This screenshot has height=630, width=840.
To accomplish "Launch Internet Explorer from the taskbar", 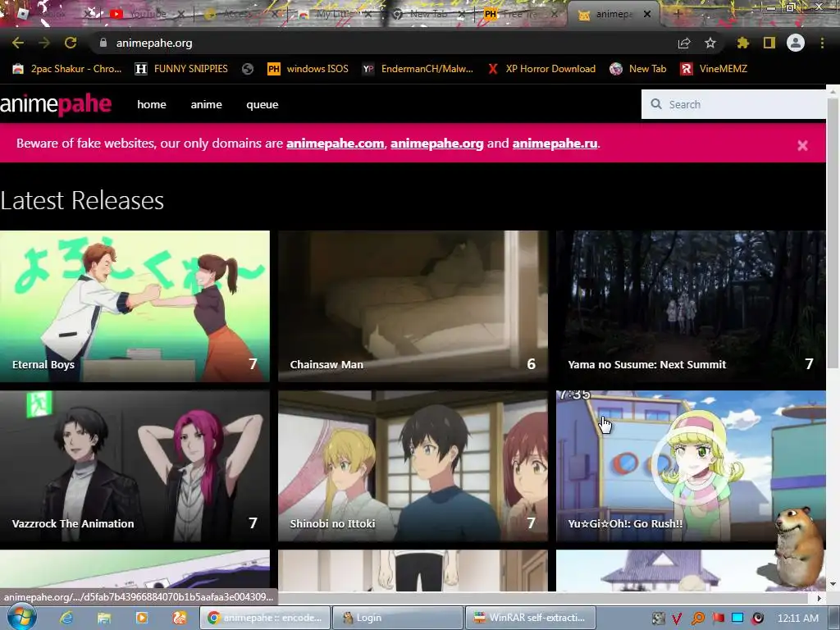I will (x=66, y=618).
